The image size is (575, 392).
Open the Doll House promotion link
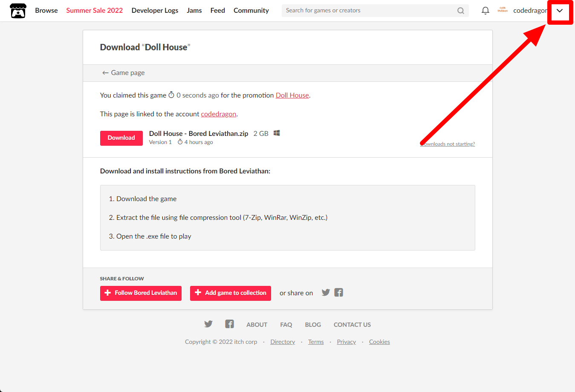click(292, 95)
